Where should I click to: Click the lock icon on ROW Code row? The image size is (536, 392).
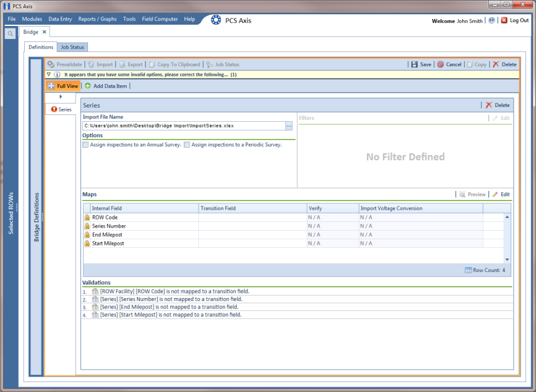87,217
